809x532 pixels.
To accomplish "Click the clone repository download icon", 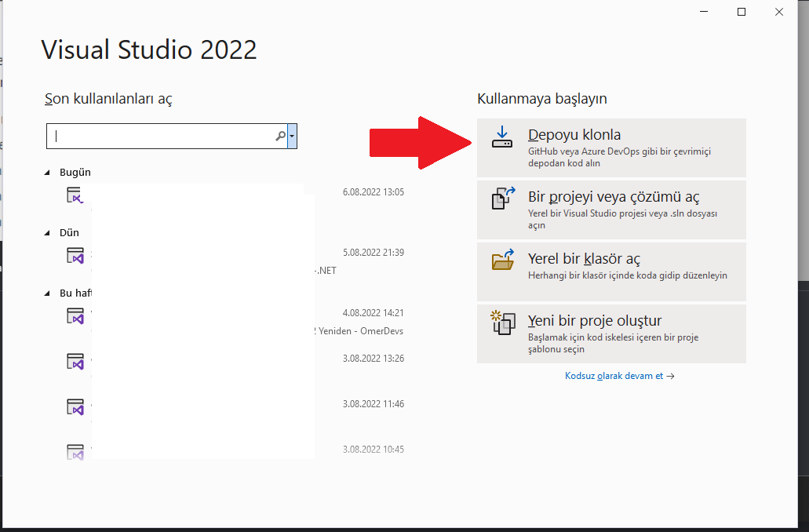I will click(x=502, y=137).
